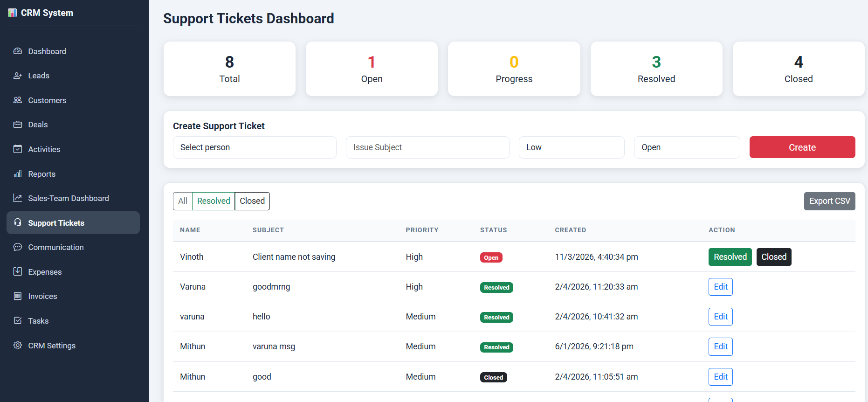Open the Reports page
Image resolution: width=868 pixels, height=402 pixels.
point(73,174)
